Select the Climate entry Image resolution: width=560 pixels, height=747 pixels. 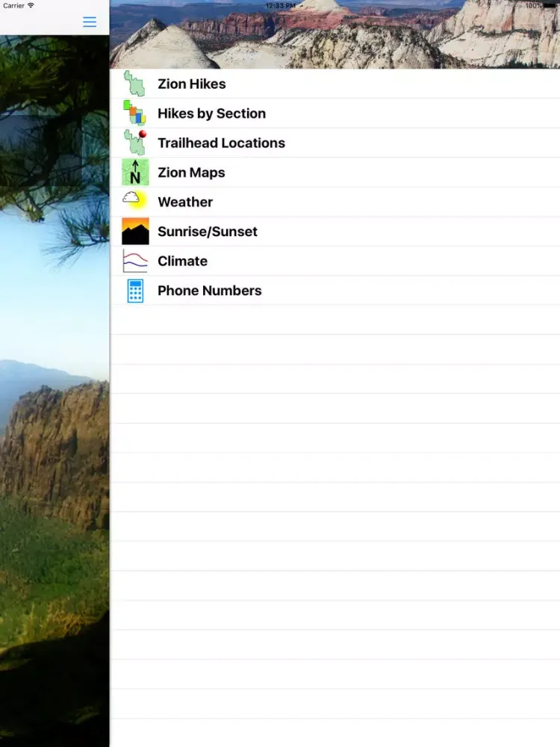tap(335, 261)
